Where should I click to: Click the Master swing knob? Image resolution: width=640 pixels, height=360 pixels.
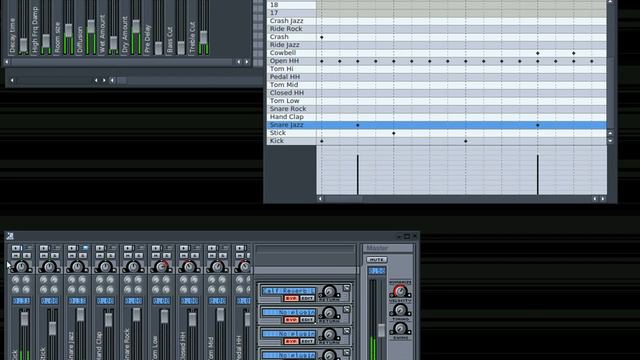[400, 329]
